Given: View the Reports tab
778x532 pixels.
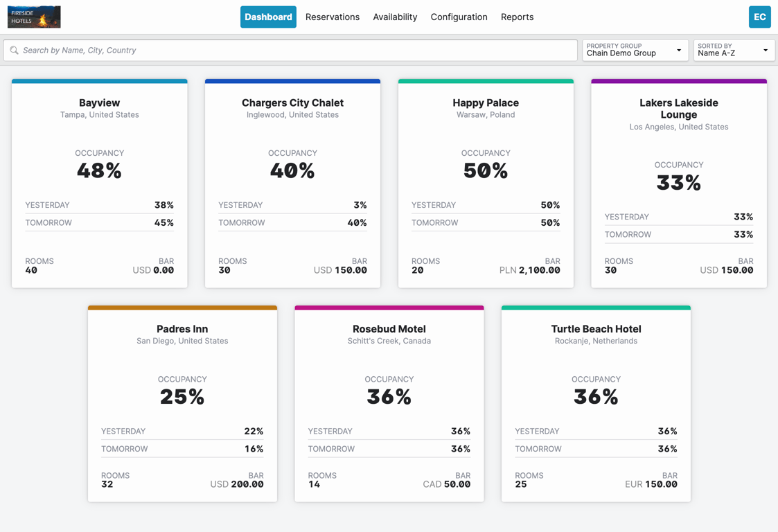Looking at the screenshot, I should click(x=517, y=17).
